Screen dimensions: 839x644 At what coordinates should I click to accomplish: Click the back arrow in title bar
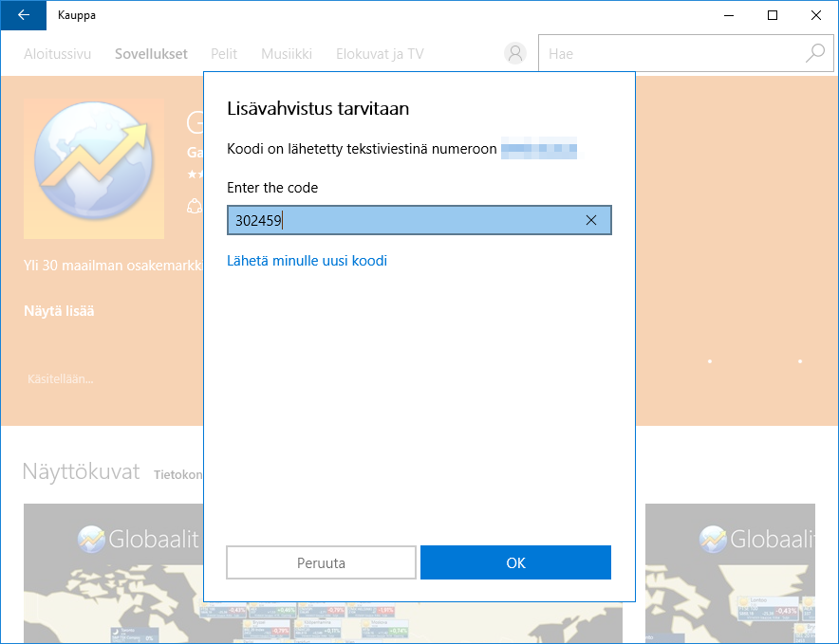point(24,15)
